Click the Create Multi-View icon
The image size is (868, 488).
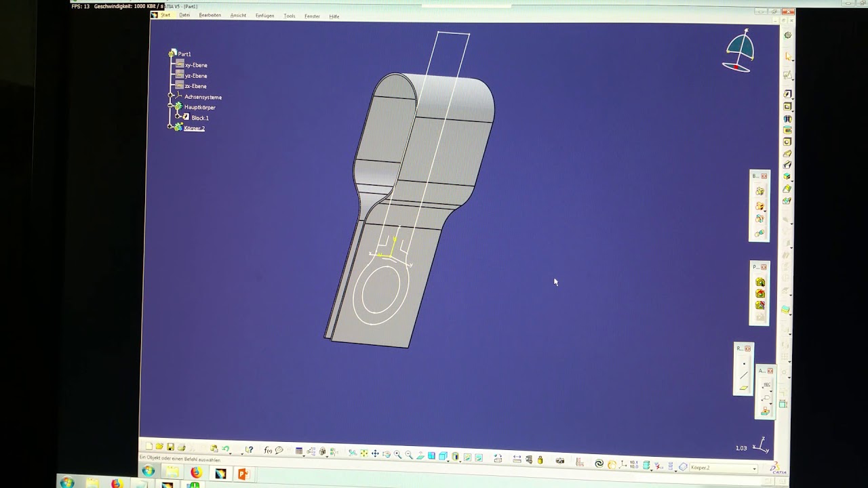pos(431,455)
